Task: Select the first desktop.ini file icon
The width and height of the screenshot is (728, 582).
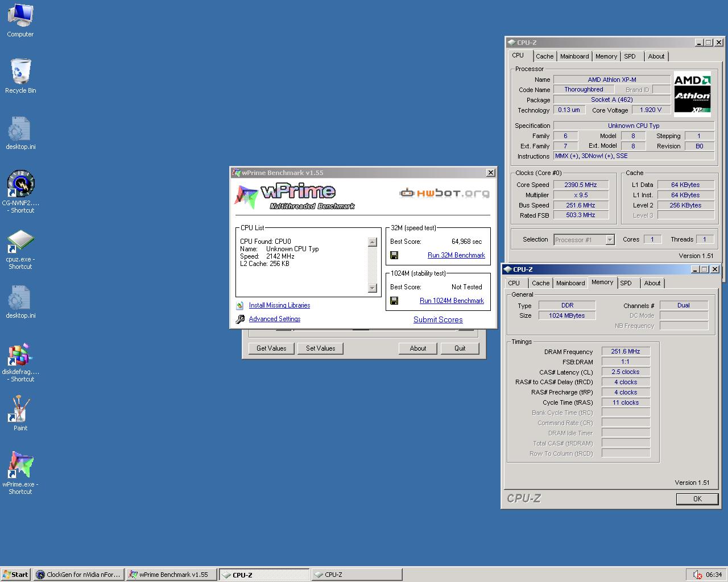Action: coord(20,133)
